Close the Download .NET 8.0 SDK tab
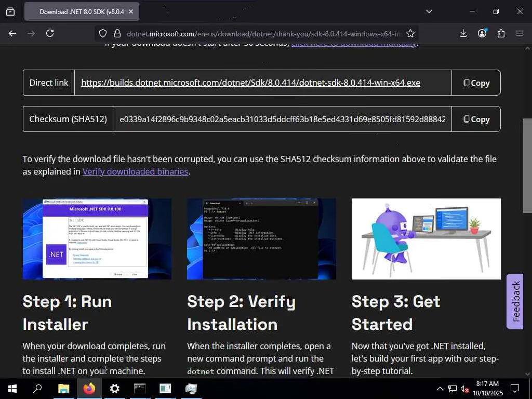 pyautogui.click(x=131, y=11)
